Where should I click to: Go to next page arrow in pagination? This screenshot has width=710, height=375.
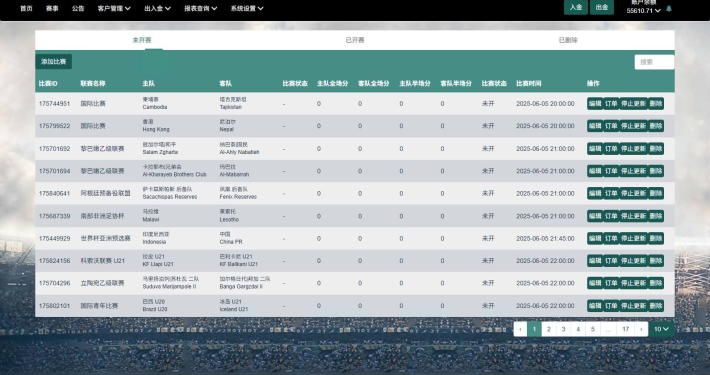point(641,329)
